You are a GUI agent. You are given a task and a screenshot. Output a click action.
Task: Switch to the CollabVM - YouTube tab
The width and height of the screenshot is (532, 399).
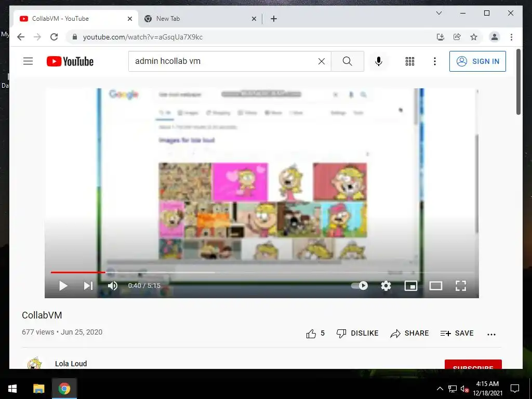pos(76,19)
